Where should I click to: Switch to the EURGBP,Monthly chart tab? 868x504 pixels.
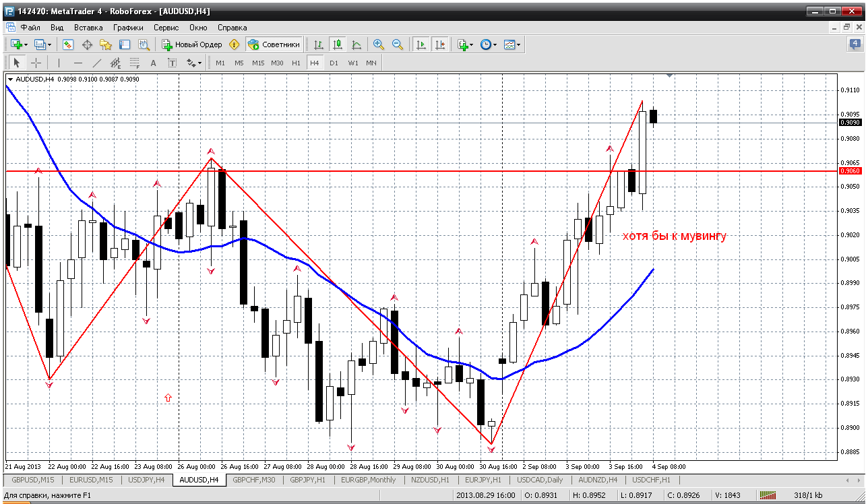[370, 480]
